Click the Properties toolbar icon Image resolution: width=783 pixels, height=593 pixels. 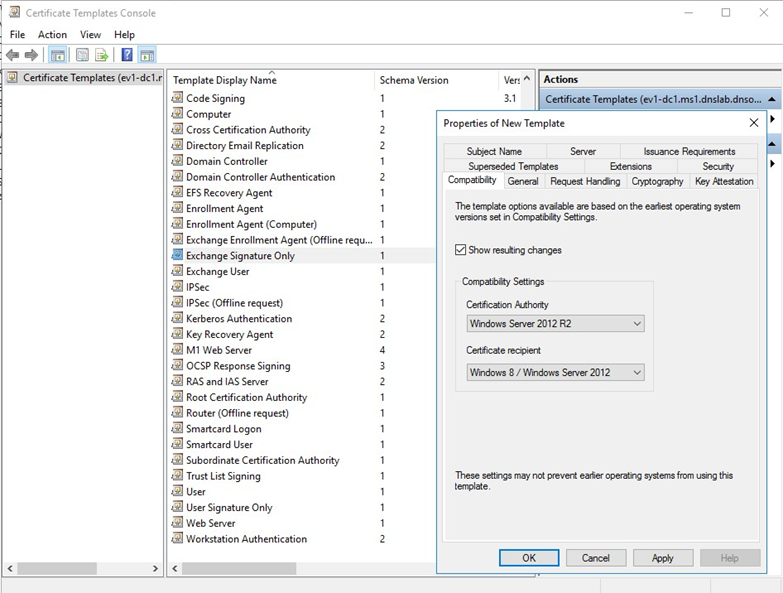(82, 55)
